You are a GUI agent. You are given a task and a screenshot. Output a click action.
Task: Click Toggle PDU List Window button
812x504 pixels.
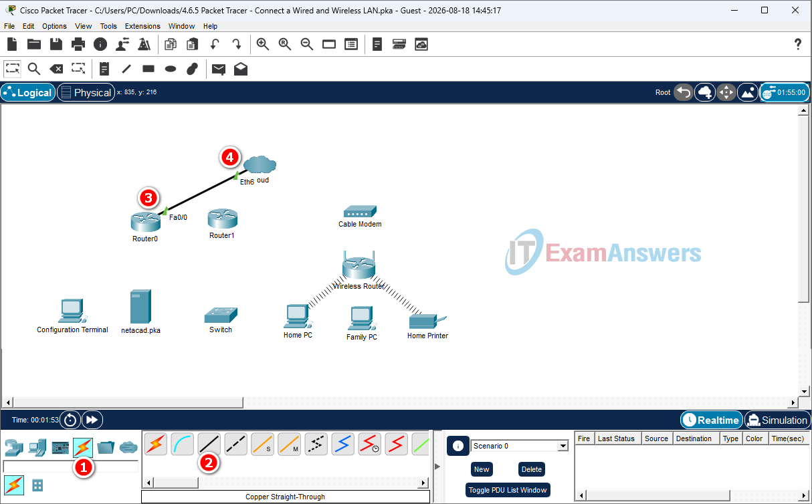pyautogui.click(x=508, y=490)
